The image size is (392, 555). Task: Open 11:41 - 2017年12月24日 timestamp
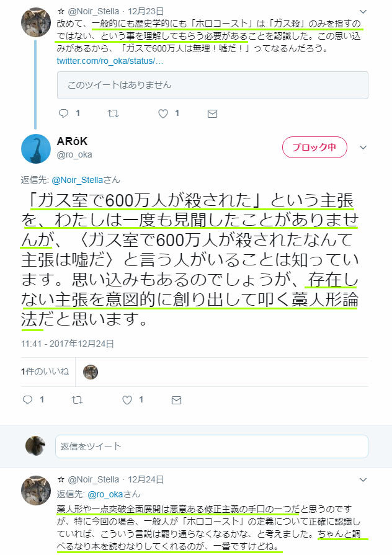67,344
